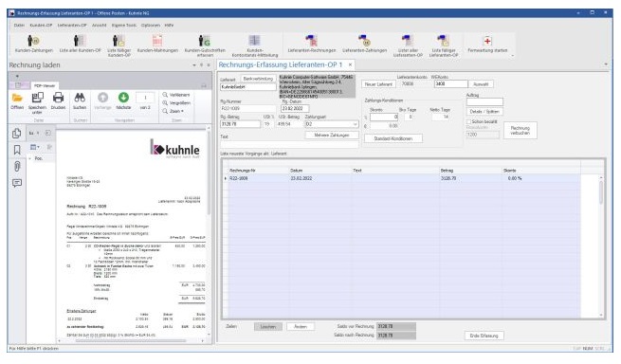Click the Löschen button

(268, 326)
